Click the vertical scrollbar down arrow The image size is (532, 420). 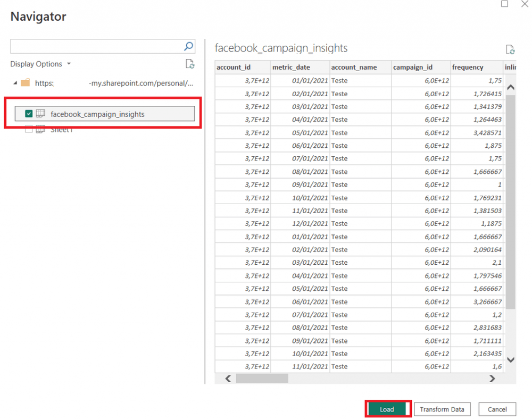tap(510, 360)
